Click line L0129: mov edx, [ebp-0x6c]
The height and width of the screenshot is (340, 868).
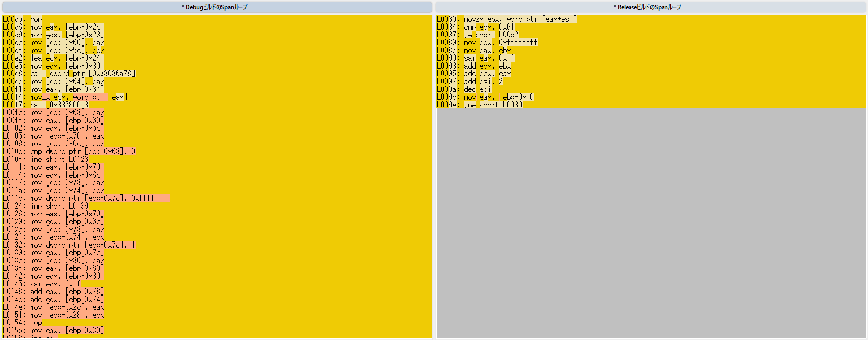click(53, 222)
